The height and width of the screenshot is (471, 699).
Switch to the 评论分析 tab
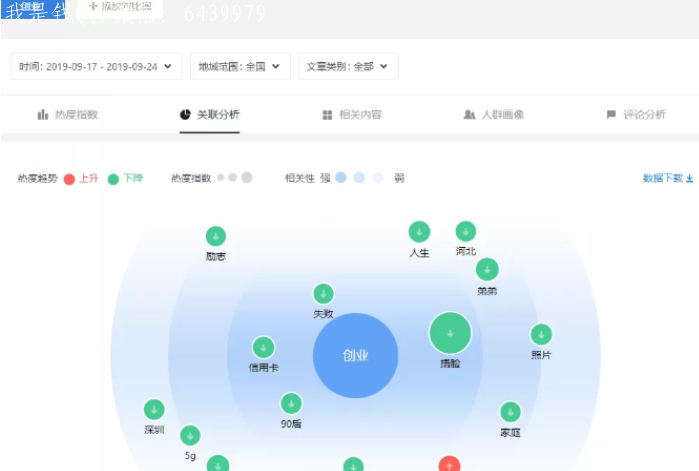click(x=636, y=115)
